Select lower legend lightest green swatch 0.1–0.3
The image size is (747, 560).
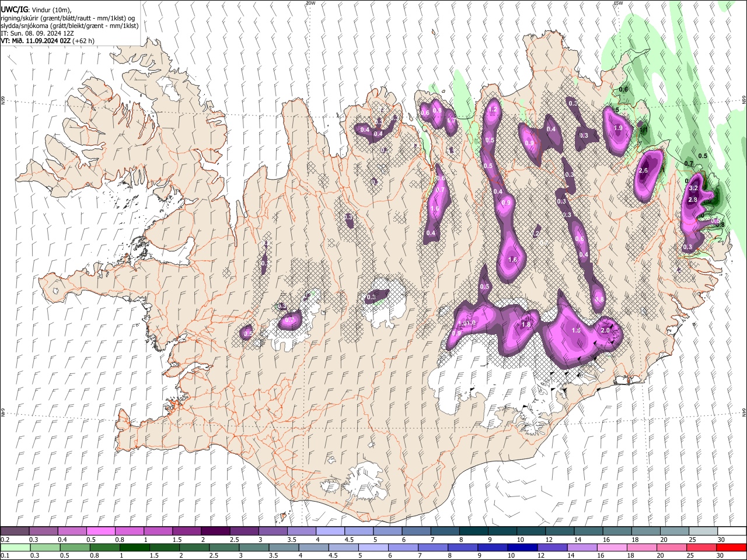pyautogui.click(x=15, y=548)
